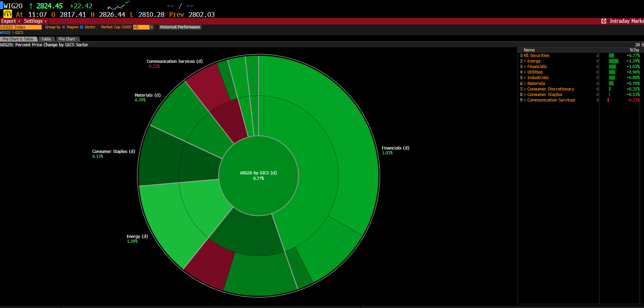Click the yellow gauge icon beside At

(x=8, y=14)
